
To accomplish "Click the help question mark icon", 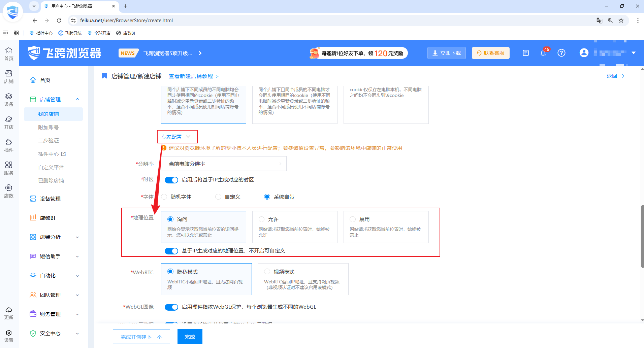I will (x=561, y=53).
